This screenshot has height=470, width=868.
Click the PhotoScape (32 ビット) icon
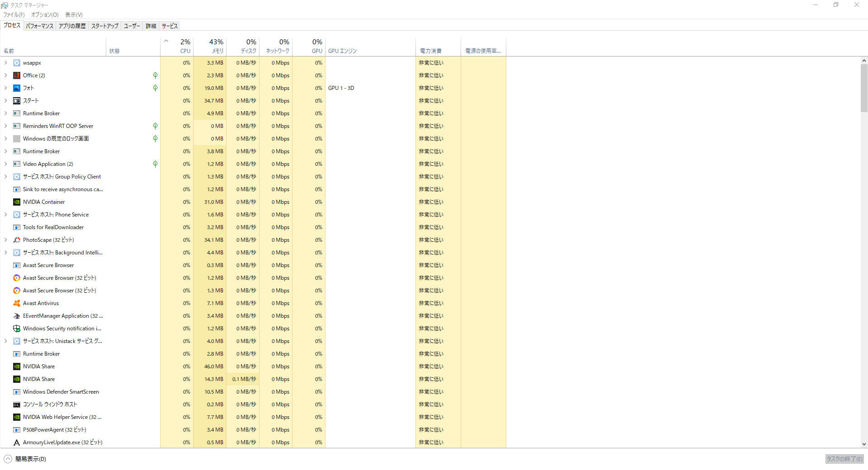coord(17,240)
